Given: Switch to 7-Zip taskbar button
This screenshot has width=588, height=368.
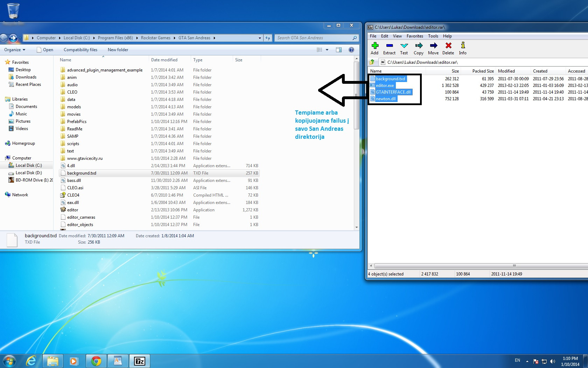Looking at the screenshot, I should pyautogui.click(x=140, y=361).
